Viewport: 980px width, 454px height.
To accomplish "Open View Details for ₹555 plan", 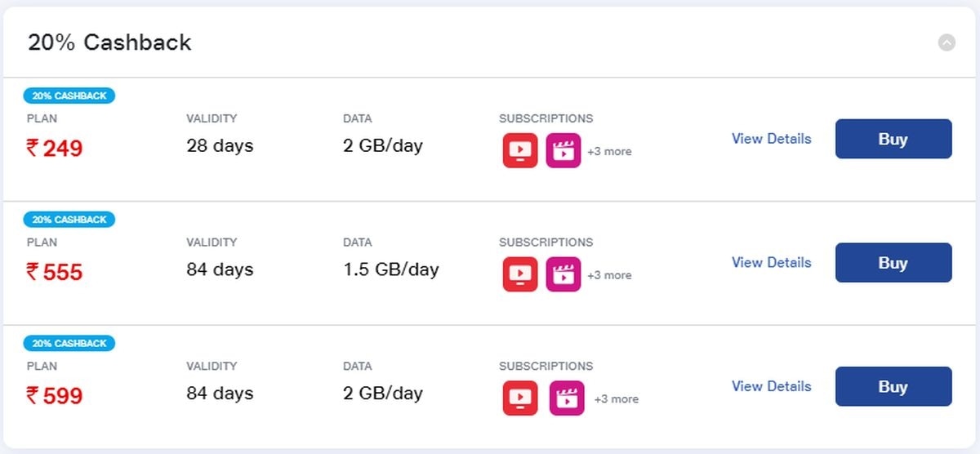I will 771,263.
